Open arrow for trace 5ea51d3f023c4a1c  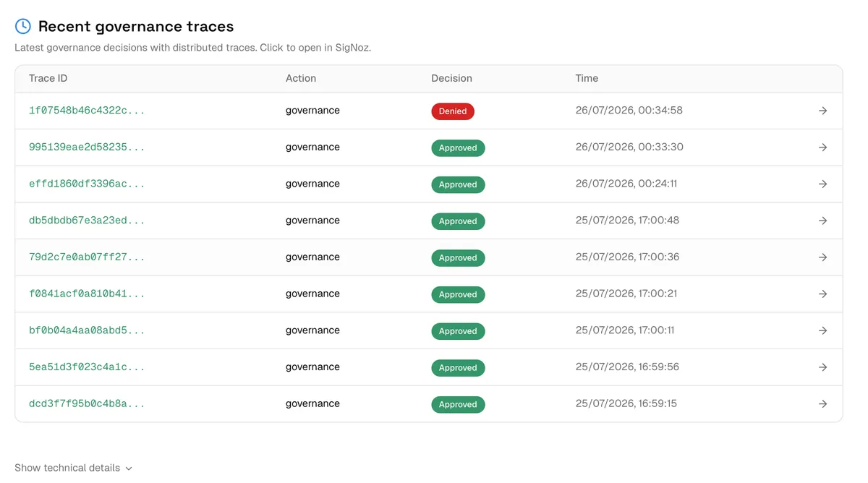[x=822, y=367]
